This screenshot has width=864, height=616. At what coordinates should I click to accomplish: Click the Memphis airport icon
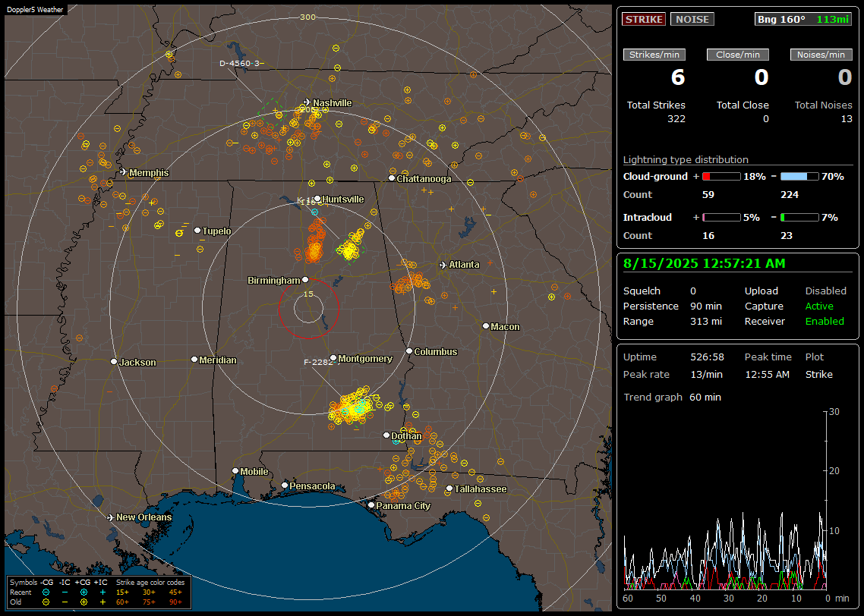click(x=124, y=172)
